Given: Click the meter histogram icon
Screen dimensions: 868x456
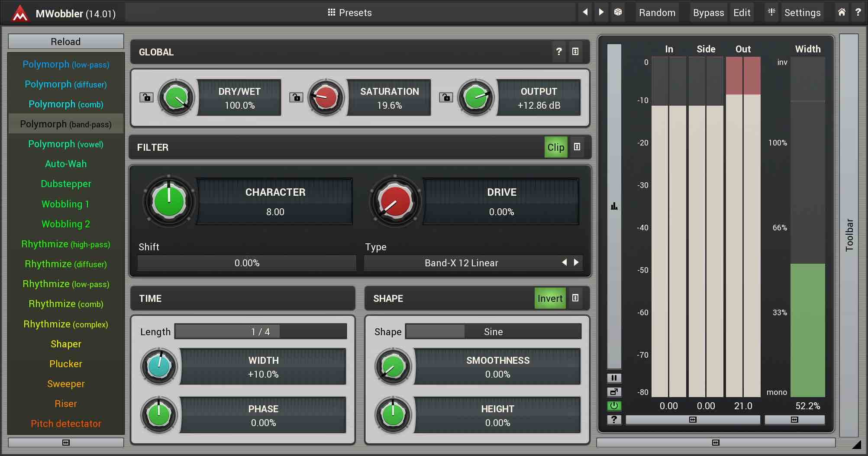Looking at the screenshot, I should click(614, 206).
